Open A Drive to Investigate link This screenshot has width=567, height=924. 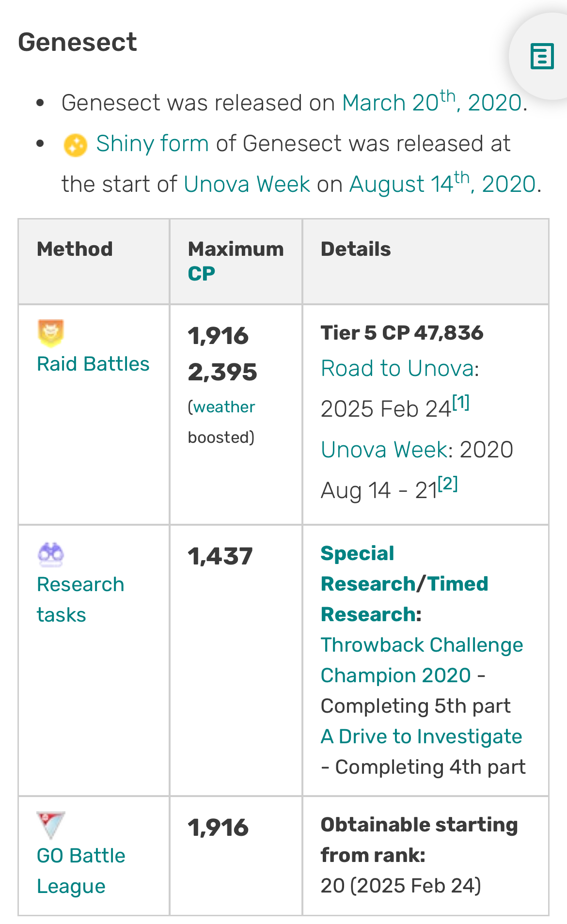[x=421, y=736]
